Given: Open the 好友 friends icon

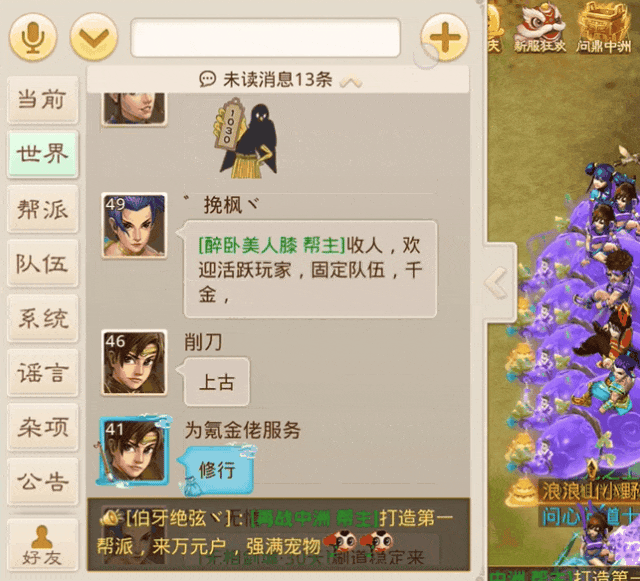Looking at the screenshot, I should pos(42,545).
